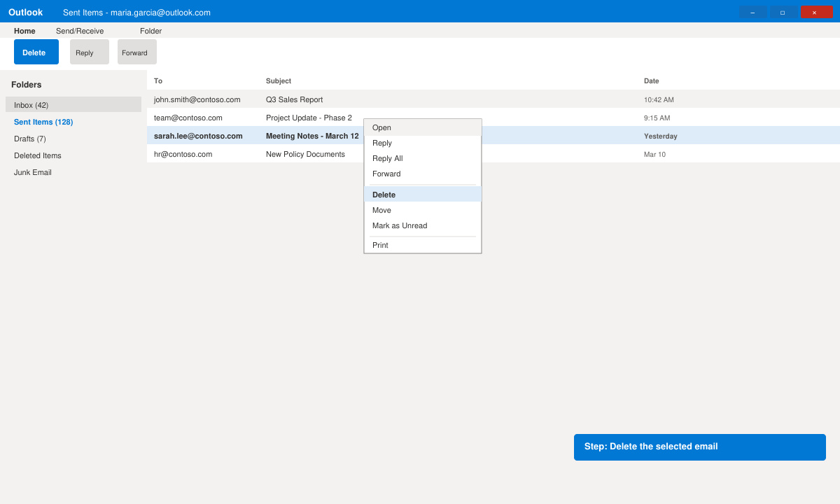Choose Reply in the context menu
This screenshot has height=504, width=840.
(423, 143)
